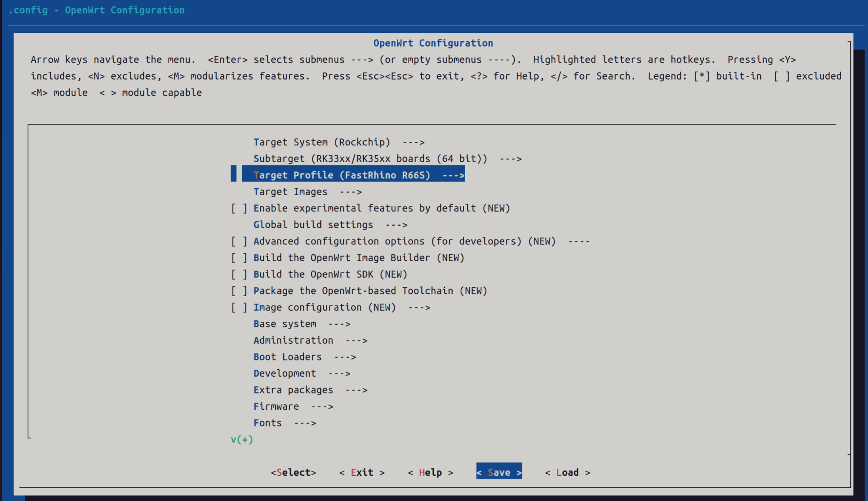Open the Extra packages submenu
The height and width of the screenshot is (501, 868).
310,390
